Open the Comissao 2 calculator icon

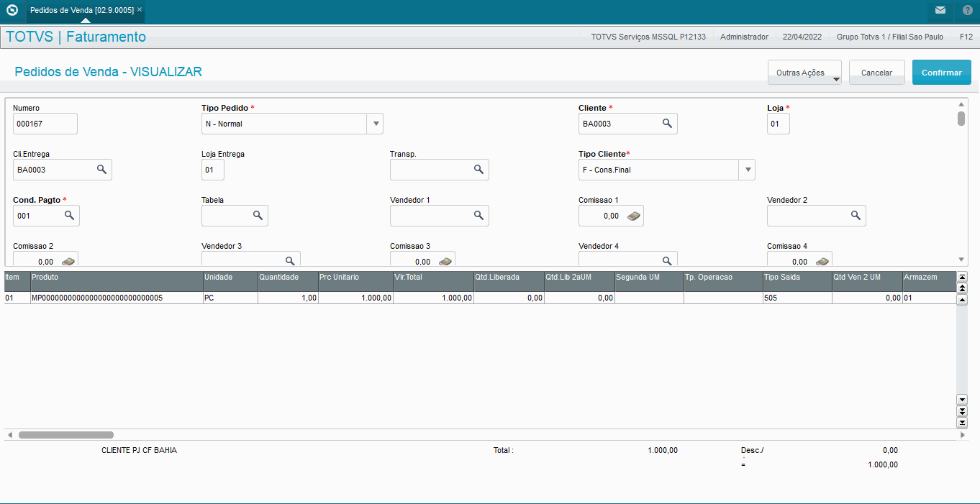coord(68,261)
